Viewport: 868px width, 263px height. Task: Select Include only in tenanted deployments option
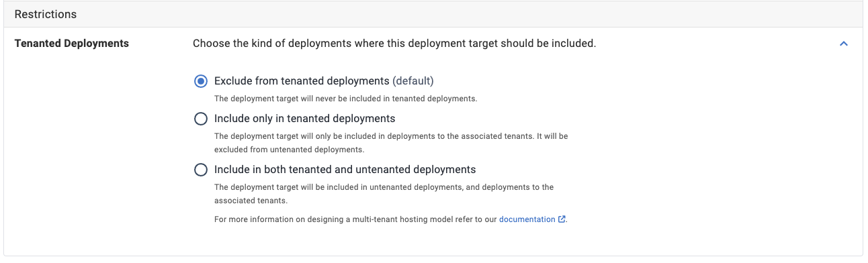200,119
